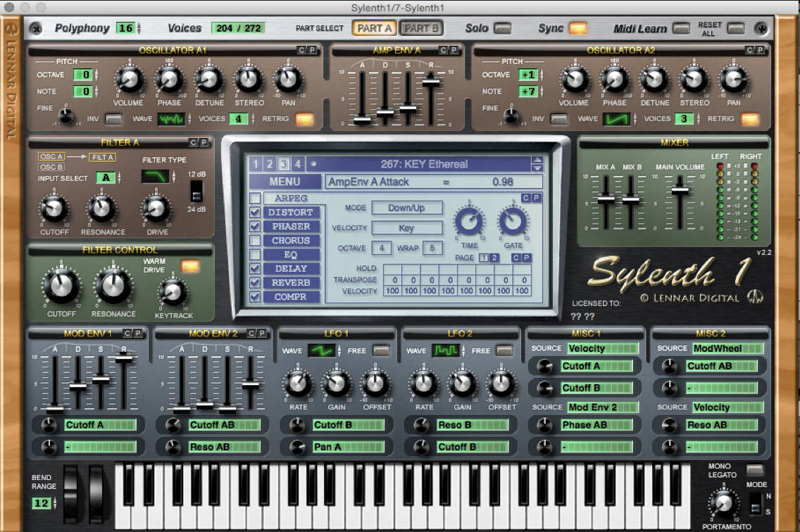The height and width of the screenshot is (532, 800).
Task: Change Filter A Input Select value
Action: coord(106,177)
